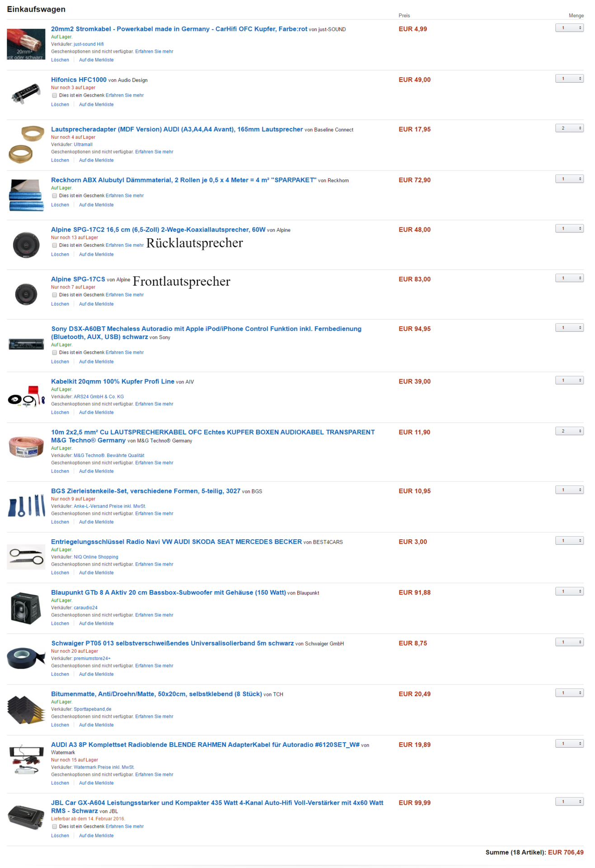Click the Sony DSX-A60BT car radio thumbnail

coord(26,344)
